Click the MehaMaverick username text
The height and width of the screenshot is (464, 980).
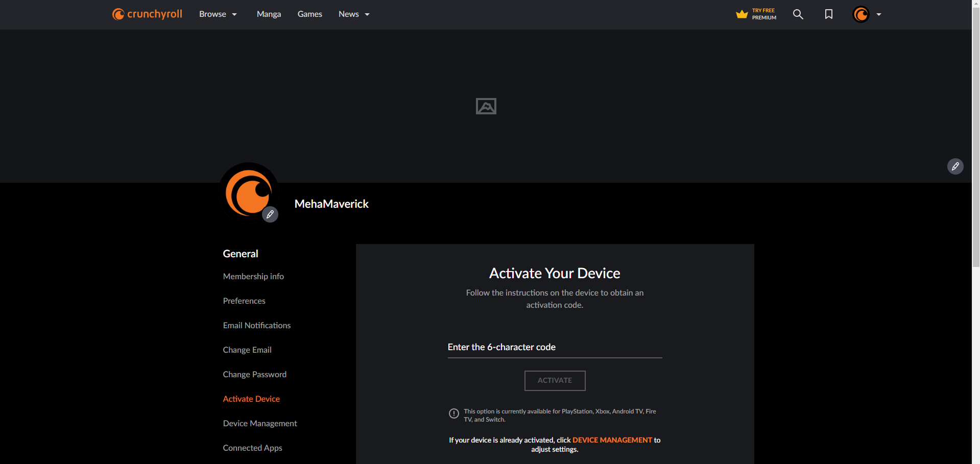coord(331,204)
